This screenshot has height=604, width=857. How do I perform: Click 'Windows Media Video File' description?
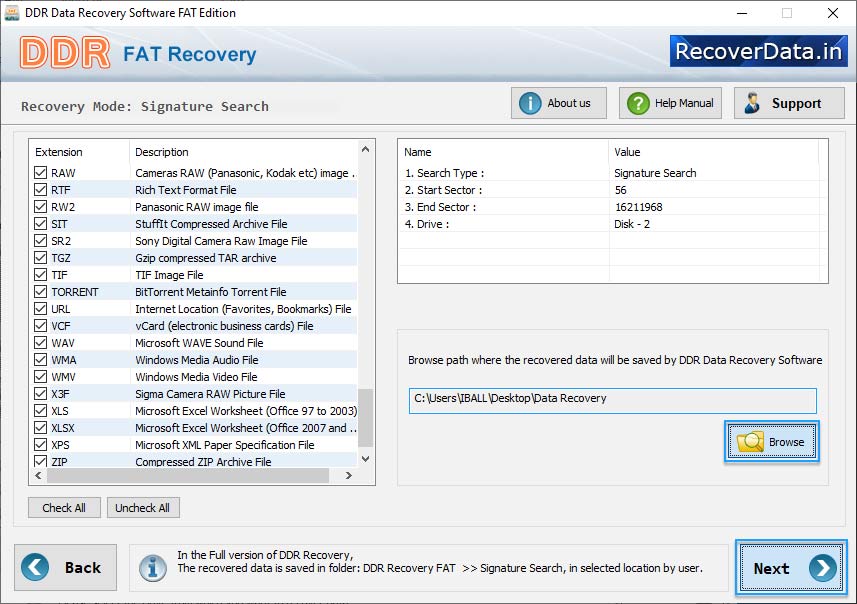196,377
